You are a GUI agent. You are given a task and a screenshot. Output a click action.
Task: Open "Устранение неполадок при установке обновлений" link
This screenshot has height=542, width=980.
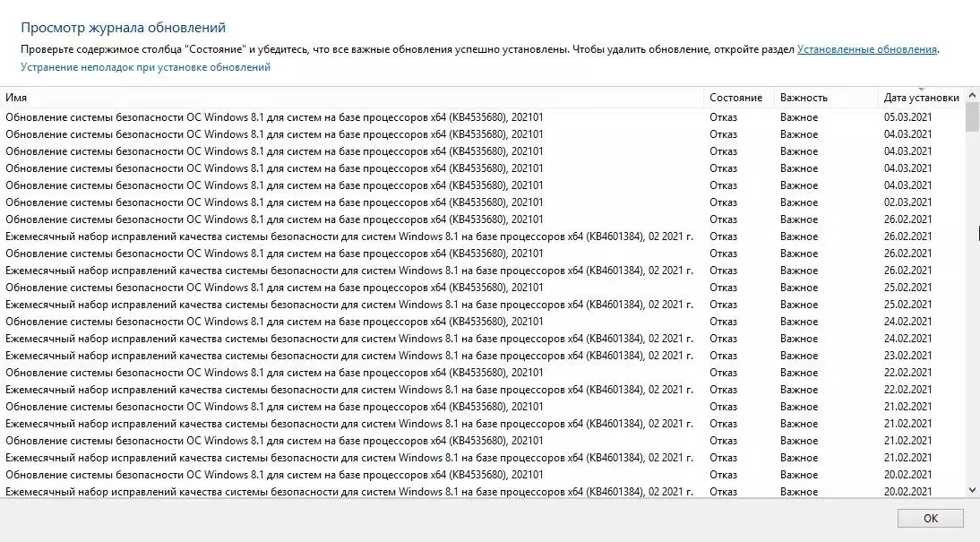[146, 67]
